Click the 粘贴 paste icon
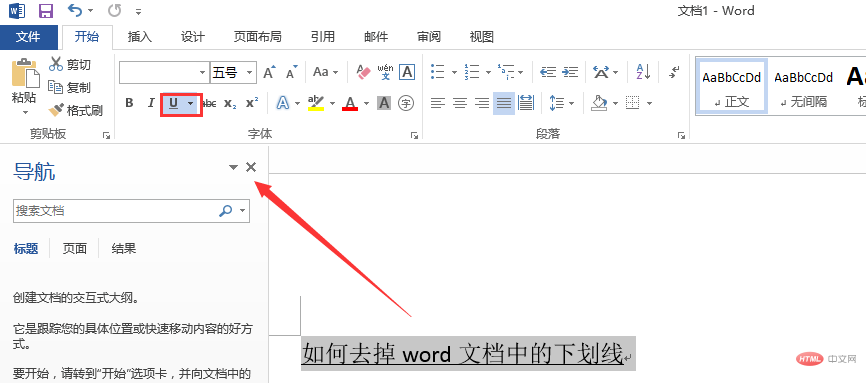This screenshot has height=383, width=866. pos(25,73)
